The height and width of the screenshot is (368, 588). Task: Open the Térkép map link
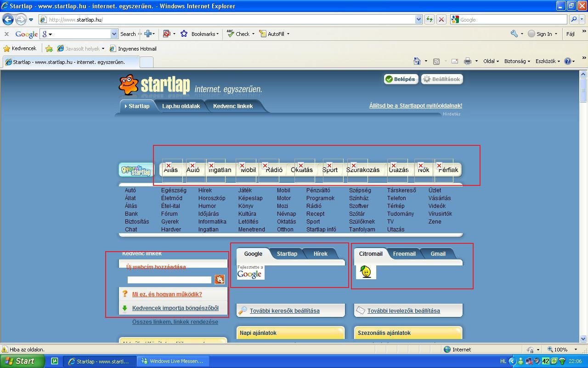coord(396,206)
